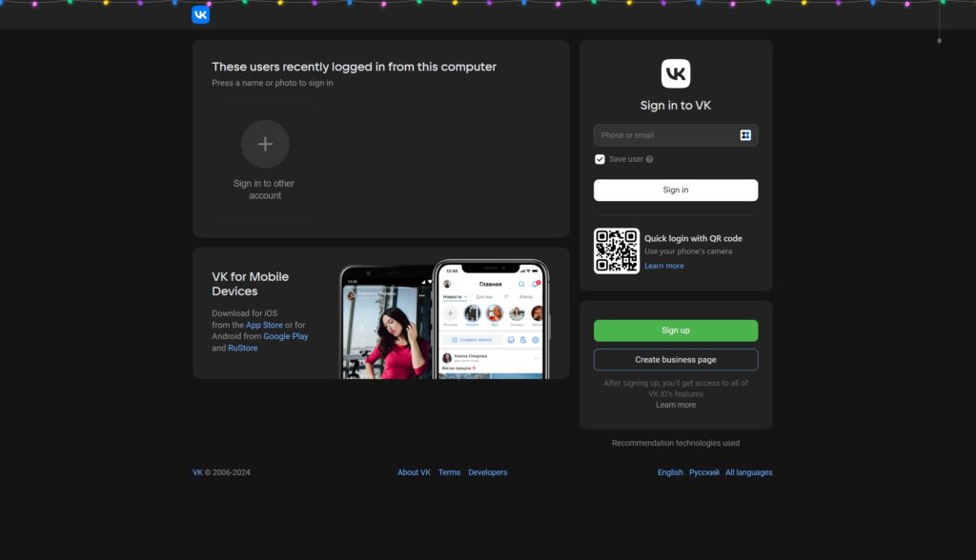The image size is (976, 560).
Task: Open the All languages selector
Action: (748, 472)
